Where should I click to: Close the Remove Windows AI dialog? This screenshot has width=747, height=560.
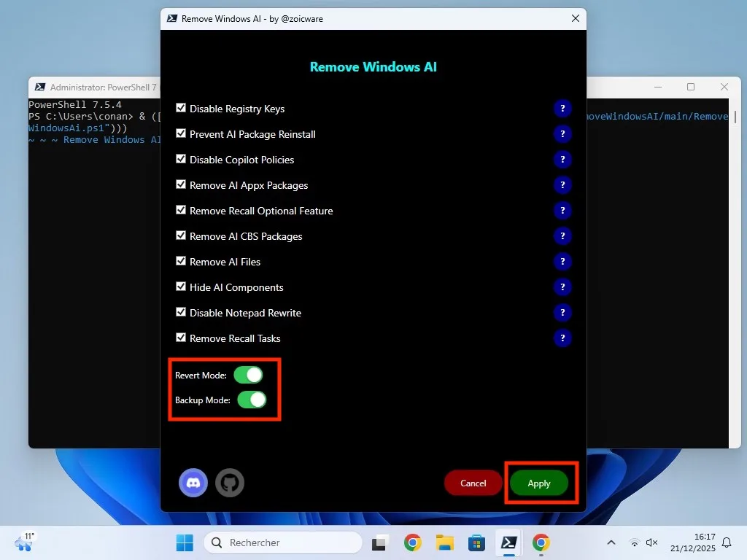(x=576, y=18)
